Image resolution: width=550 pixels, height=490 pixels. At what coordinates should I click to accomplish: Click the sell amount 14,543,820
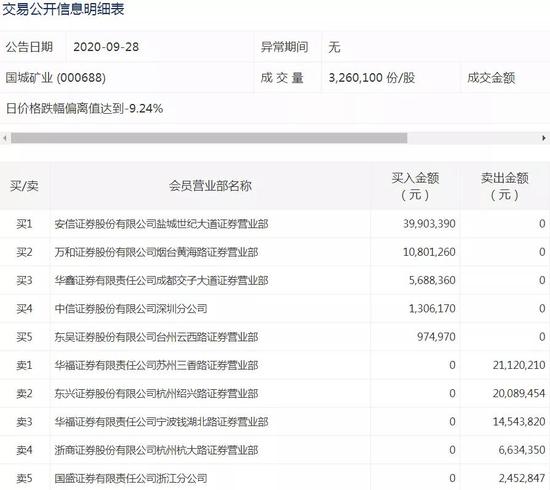[x=519, y=422]
